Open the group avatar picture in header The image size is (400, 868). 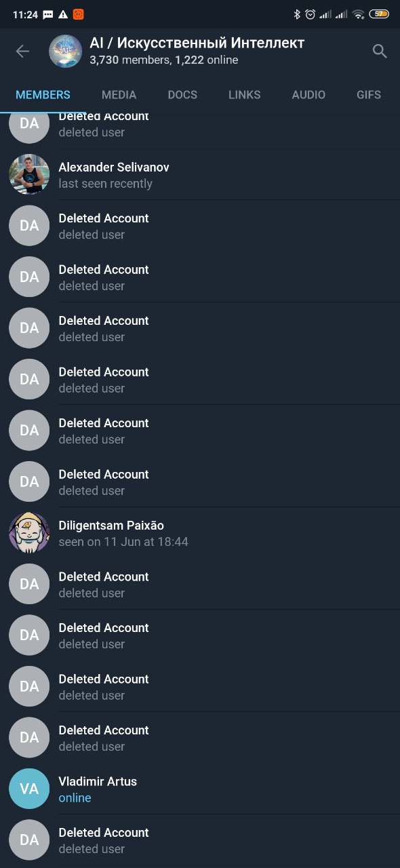tap(66, 52)
